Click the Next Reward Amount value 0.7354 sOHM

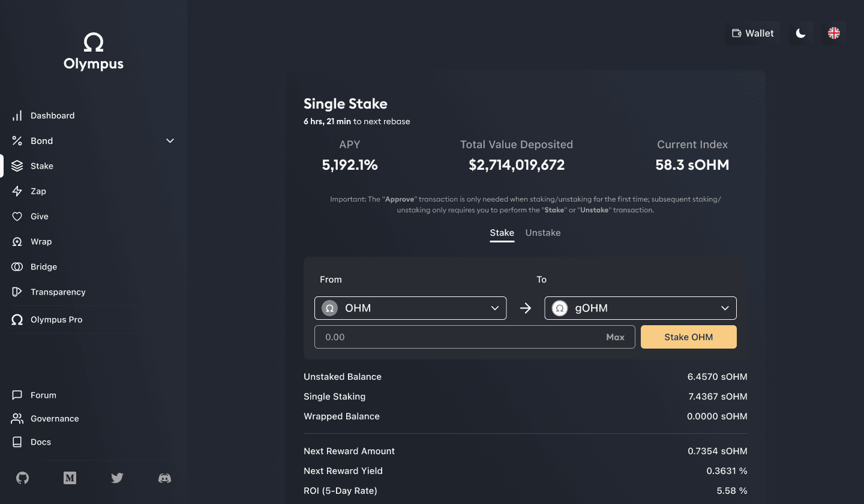718,451
